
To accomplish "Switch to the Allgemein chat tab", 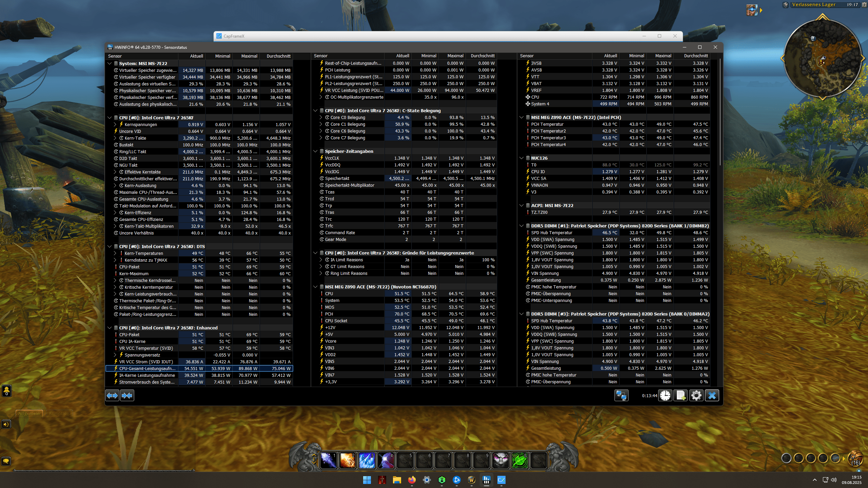I will point(29,413).
